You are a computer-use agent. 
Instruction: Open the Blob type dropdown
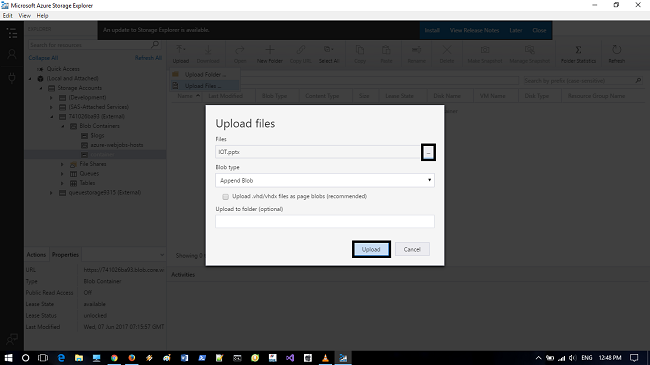[325, 180]
